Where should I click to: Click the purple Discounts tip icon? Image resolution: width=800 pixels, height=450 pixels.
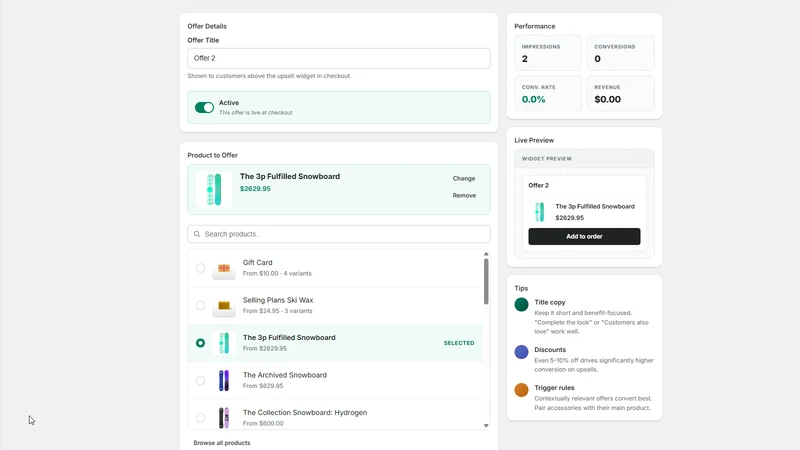(521, 352)
